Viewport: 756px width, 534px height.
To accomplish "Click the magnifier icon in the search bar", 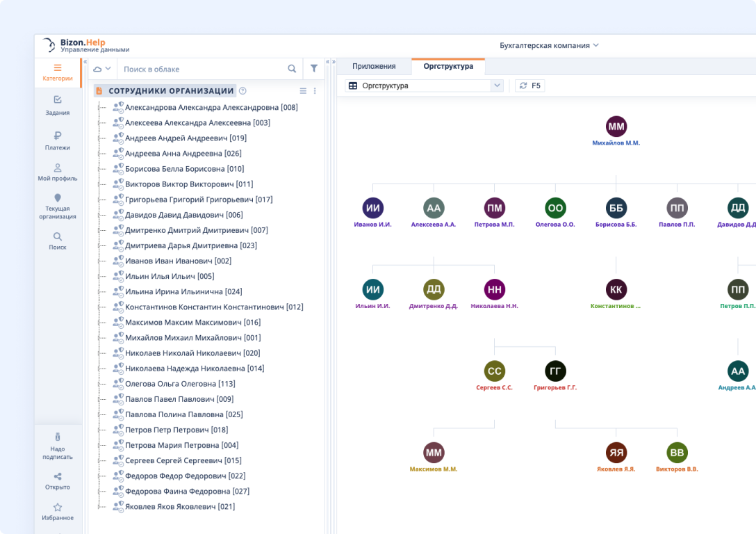I will point(292,68).
